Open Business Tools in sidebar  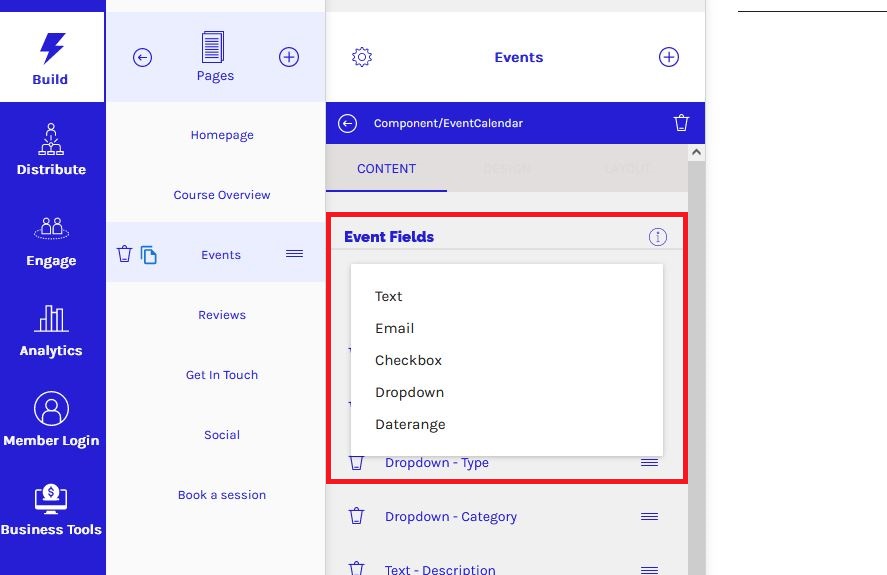(x=51, y=510)
